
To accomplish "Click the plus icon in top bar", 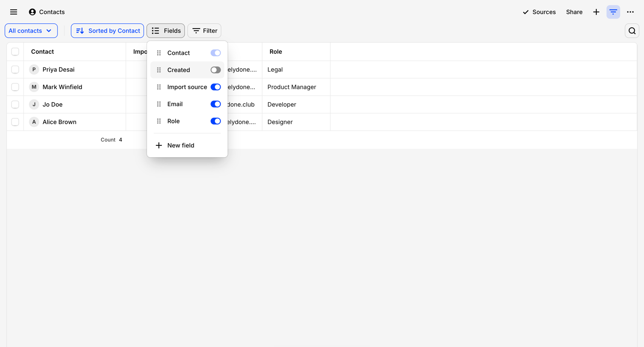I will [x=596, y=12].
